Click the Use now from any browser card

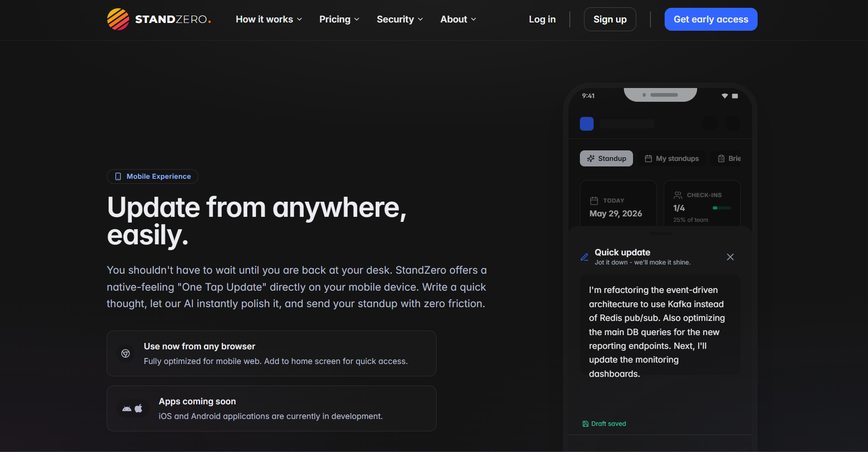click(x=271, y=353)
